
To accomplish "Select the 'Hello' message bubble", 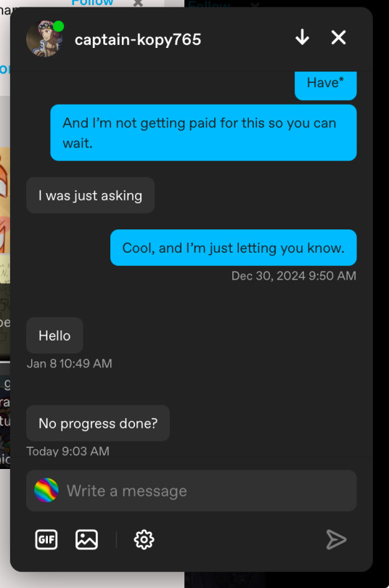I will 54,335.
